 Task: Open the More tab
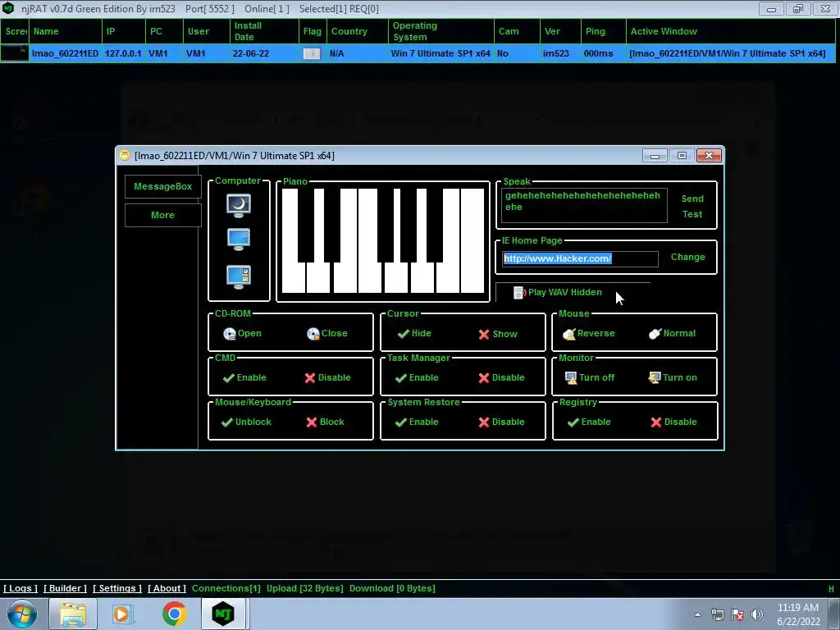(163, 215)
